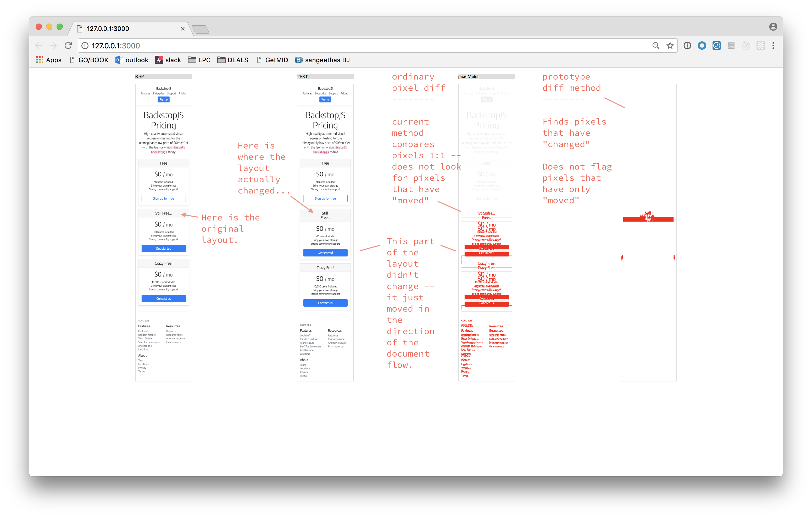Open the outlook bookmark
The image size is (812, 518).
pyautogui.click(x=132, y=60)
